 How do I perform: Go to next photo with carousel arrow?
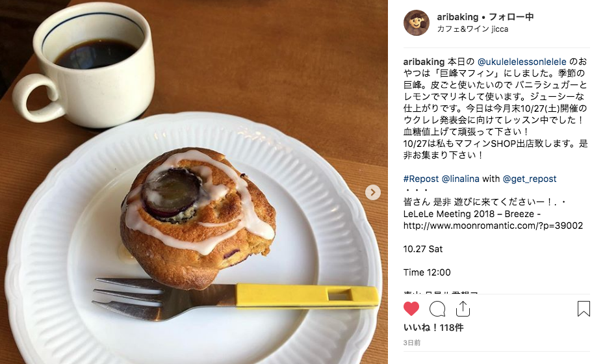[x=373, y=192]
